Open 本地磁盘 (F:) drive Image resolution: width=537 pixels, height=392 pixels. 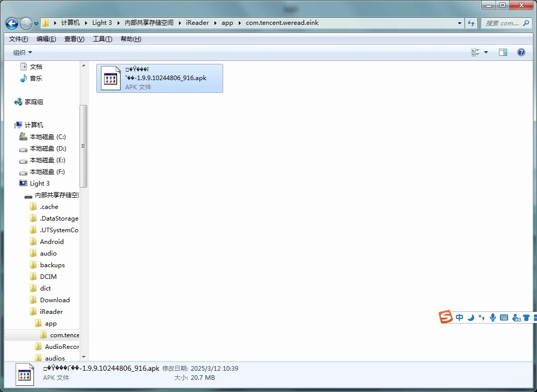click(43, 172)
